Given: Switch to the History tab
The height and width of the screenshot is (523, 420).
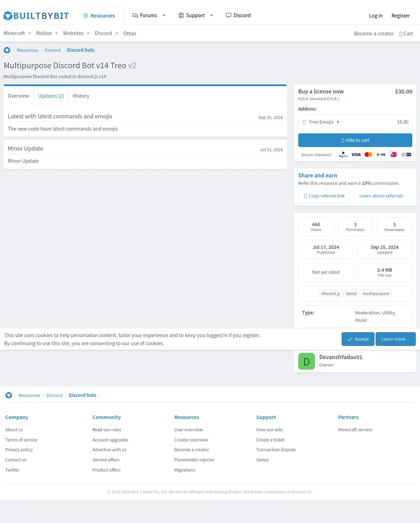Looking at the screenshot, I should point(81,96).
